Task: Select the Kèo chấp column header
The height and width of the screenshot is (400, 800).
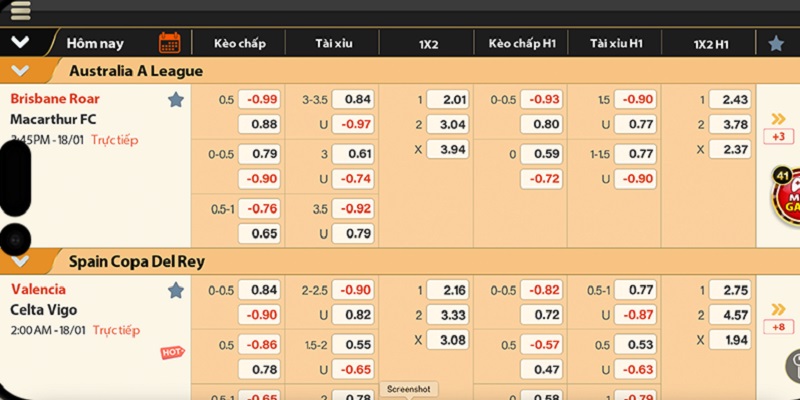Action: coord(238,43)
